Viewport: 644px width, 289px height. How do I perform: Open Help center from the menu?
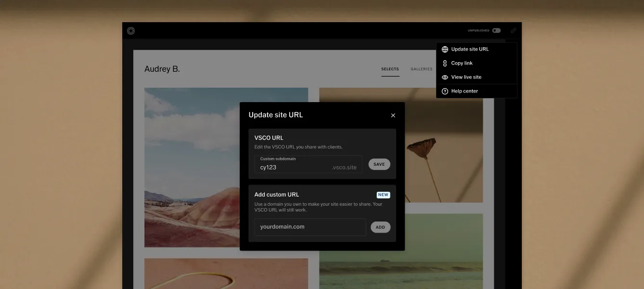click(x=477, y=91)
